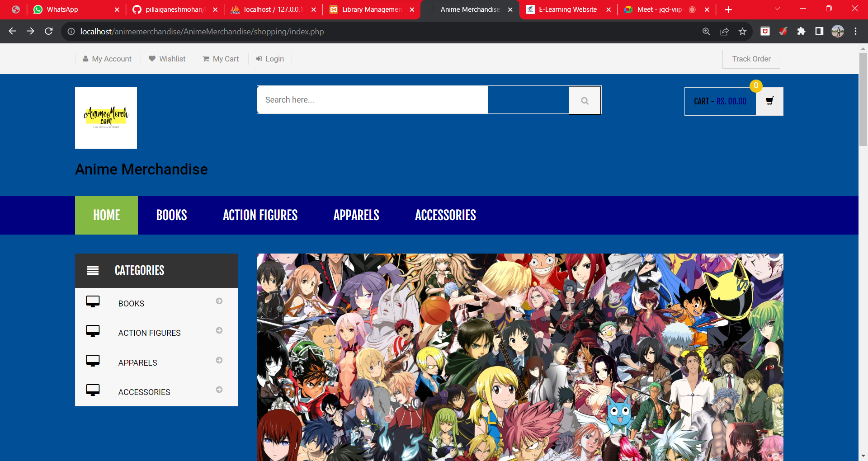Click the My Account person icon

(x=85, y=59)
